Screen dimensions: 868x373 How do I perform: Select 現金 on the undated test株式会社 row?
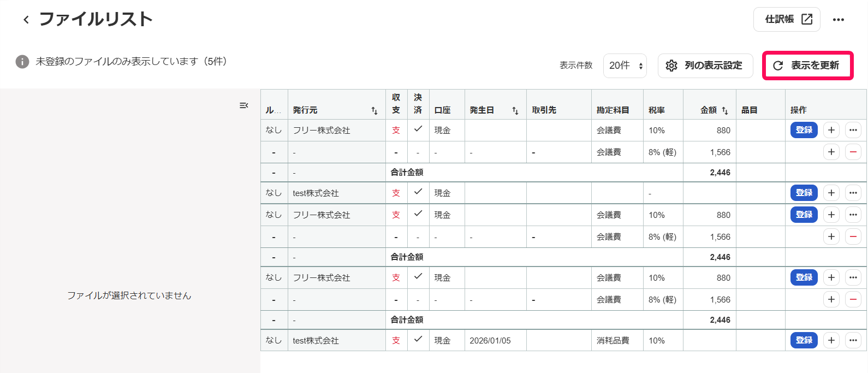[x=442, y=193]
